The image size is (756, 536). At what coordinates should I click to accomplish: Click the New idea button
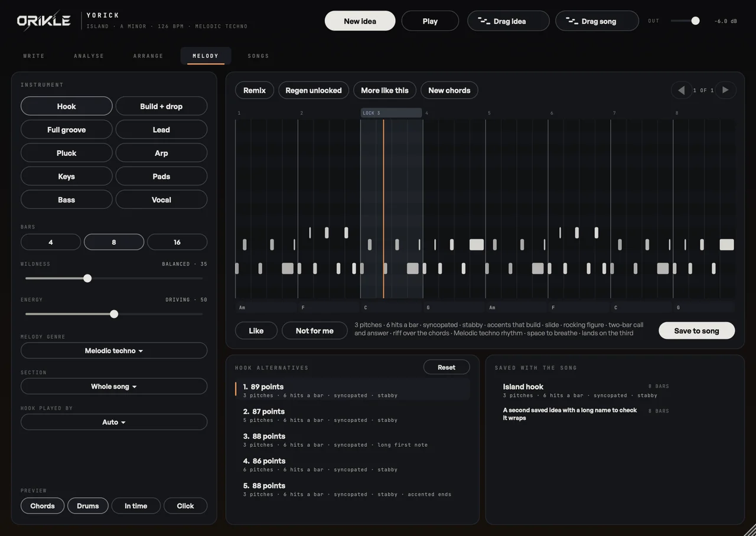[360, 21]
